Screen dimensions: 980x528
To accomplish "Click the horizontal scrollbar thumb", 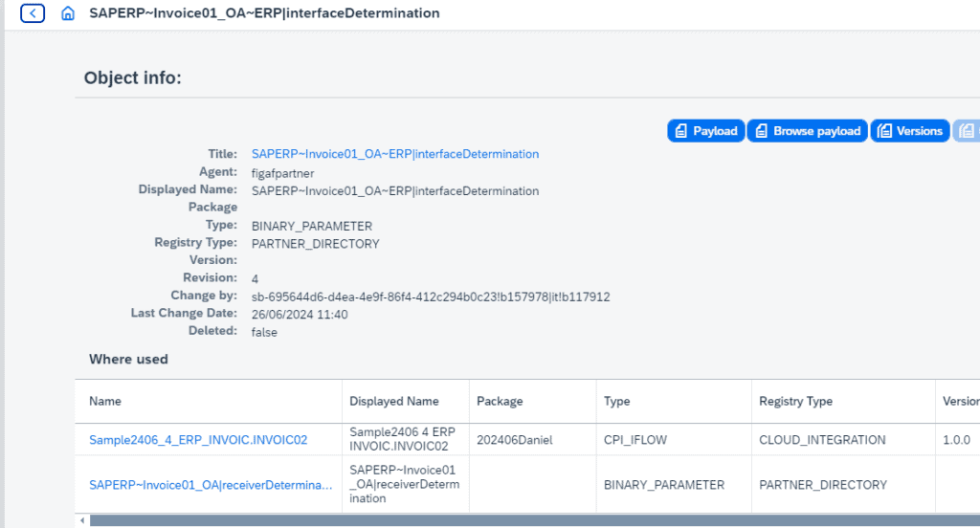I will [534, 520].
